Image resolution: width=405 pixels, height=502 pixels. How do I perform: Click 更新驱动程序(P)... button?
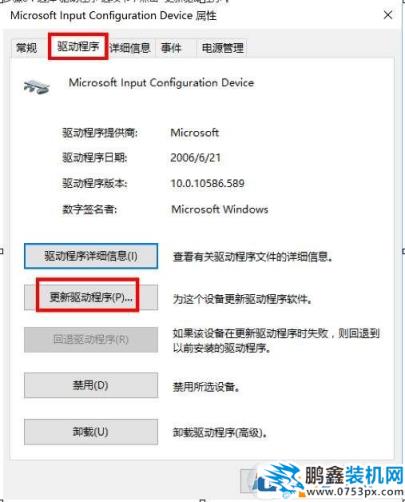click(x=91, y=297)
